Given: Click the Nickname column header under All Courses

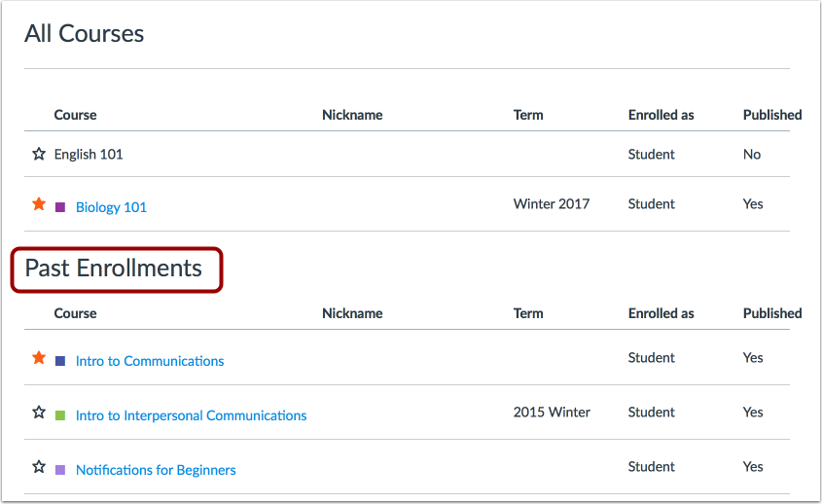Looking at the screenshot, I should click(352, 115).
